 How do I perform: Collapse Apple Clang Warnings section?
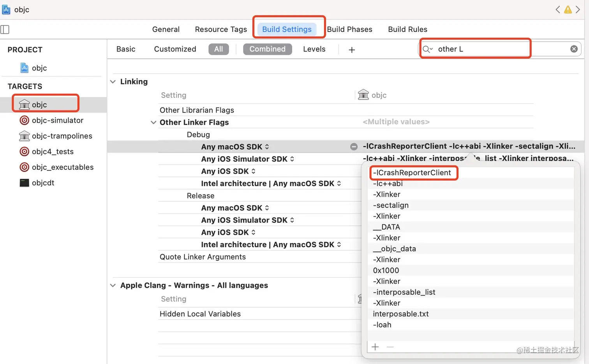(113, 285)
